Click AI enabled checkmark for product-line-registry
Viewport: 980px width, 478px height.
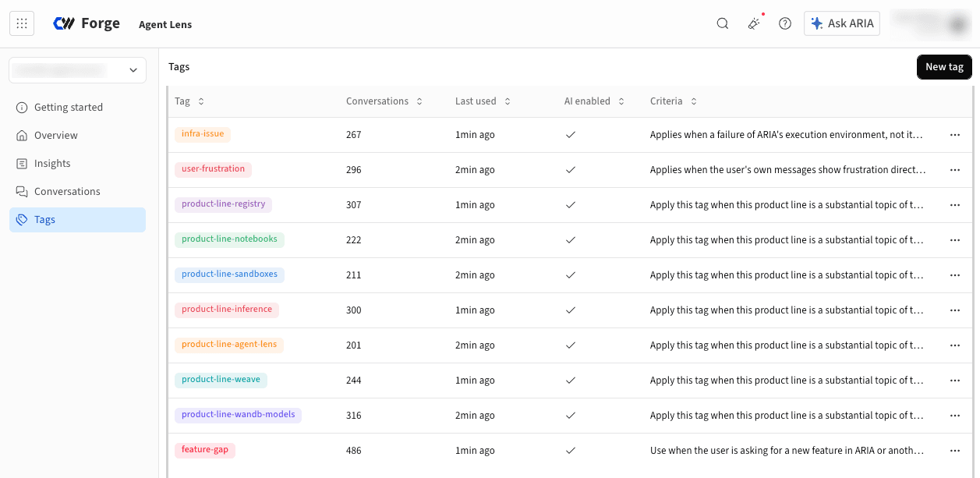point(571,205)
